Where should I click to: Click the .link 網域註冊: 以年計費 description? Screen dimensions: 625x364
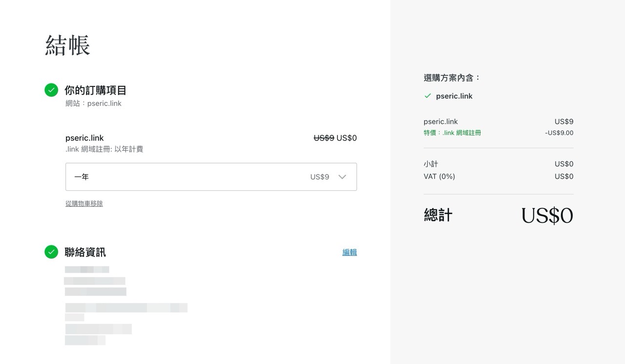click(x=104, y=149)
